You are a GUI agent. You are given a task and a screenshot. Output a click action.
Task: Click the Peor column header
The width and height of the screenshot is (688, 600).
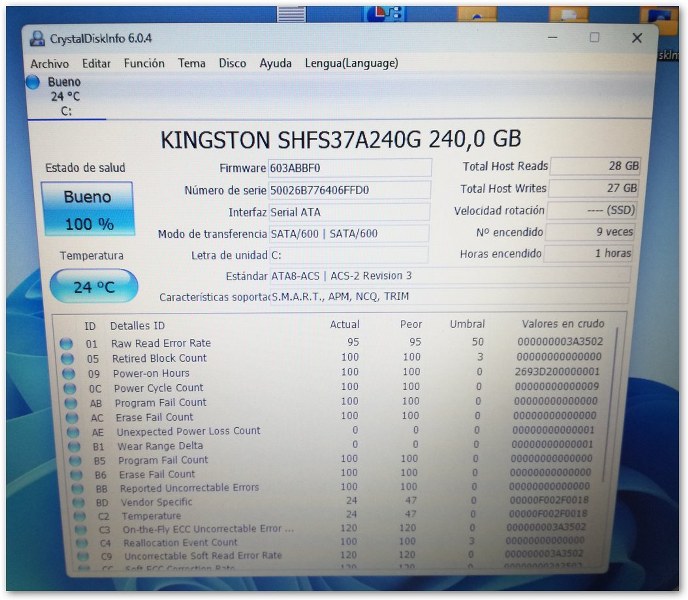(411, 324)
